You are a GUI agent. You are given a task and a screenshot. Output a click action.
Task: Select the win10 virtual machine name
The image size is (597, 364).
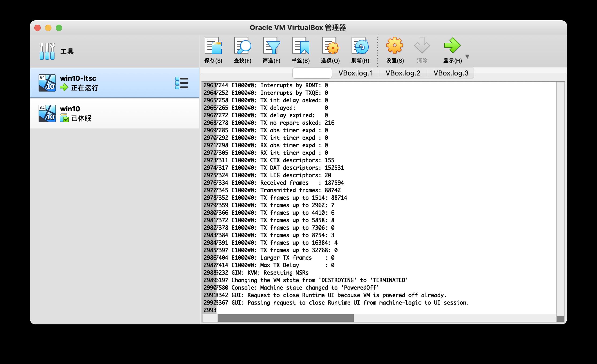[70, 109]
